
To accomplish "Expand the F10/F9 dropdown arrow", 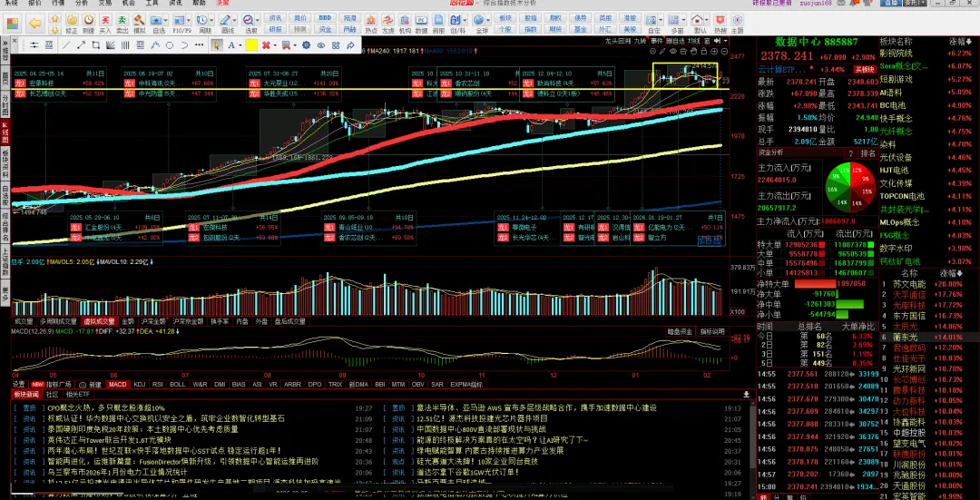I will pos(188,20).
